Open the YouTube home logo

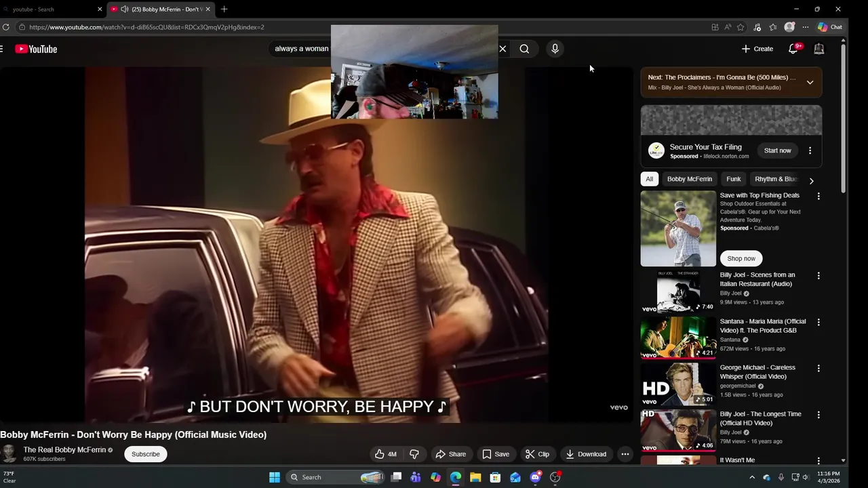point(36,49)
